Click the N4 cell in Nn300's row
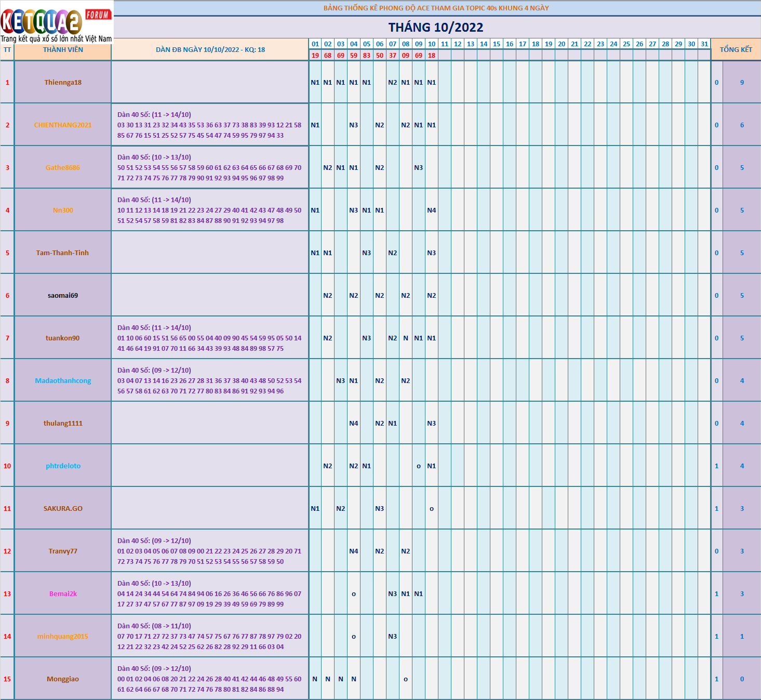The height and width of the screenshot is (700, 761). [x=432, y=210]
